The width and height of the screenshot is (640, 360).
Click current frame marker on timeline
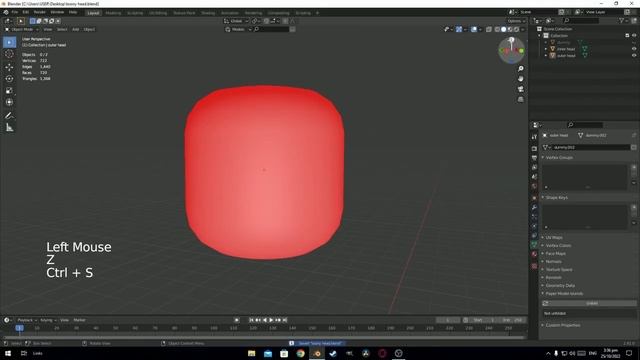coord(19,328)
